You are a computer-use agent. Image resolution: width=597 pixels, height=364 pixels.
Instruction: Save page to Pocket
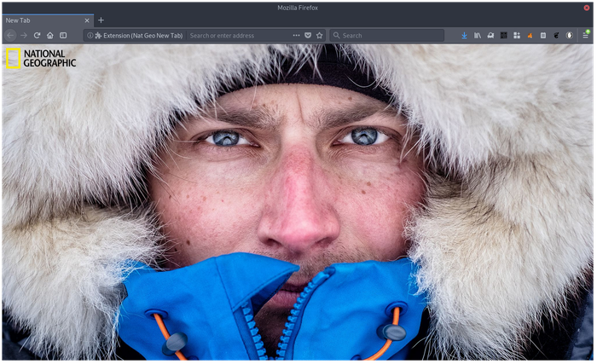(308, 36)
